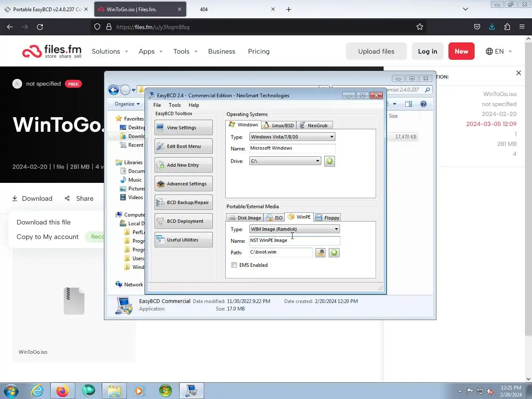Select the WinPE tab
Viewport: 532px width, 399px height.
(299, 217)
